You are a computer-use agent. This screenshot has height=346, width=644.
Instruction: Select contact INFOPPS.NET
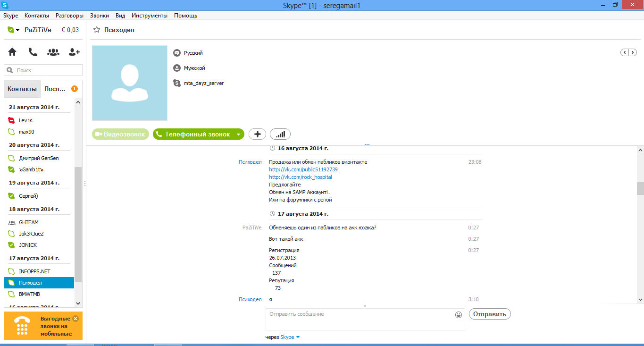point(39,271)
